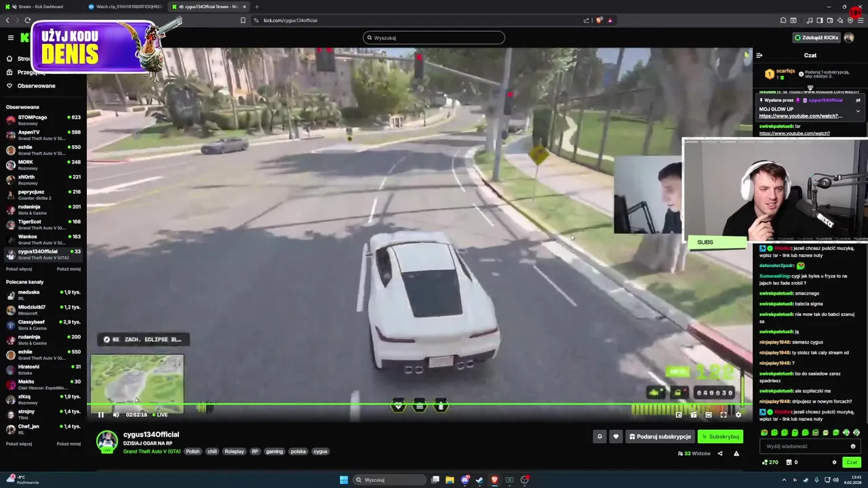The width and height of the screenshot is (868, 488).
Task: Open chat settings gear
Action: click(835, 462)
